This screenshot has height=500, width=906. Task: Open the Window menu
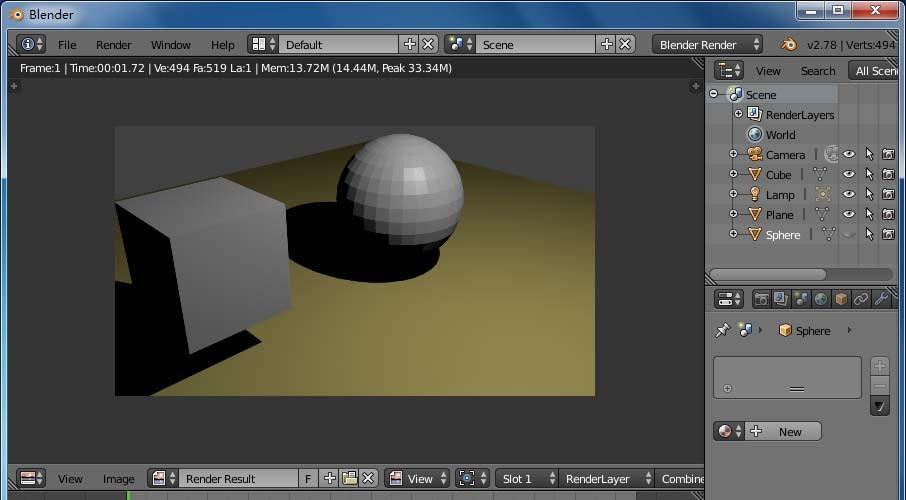(170, 45)
